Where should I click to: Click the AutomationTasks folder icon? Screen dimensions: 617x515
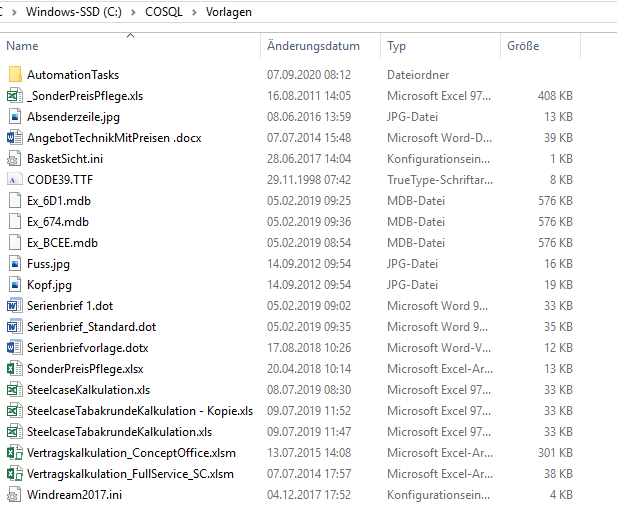coord(14,75)
